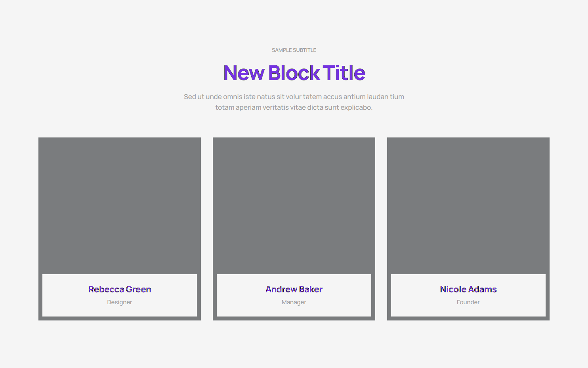The width and height of the screenshot is (588, 368).
Task: Click the Andrew Baker name link
Action: 294,290
